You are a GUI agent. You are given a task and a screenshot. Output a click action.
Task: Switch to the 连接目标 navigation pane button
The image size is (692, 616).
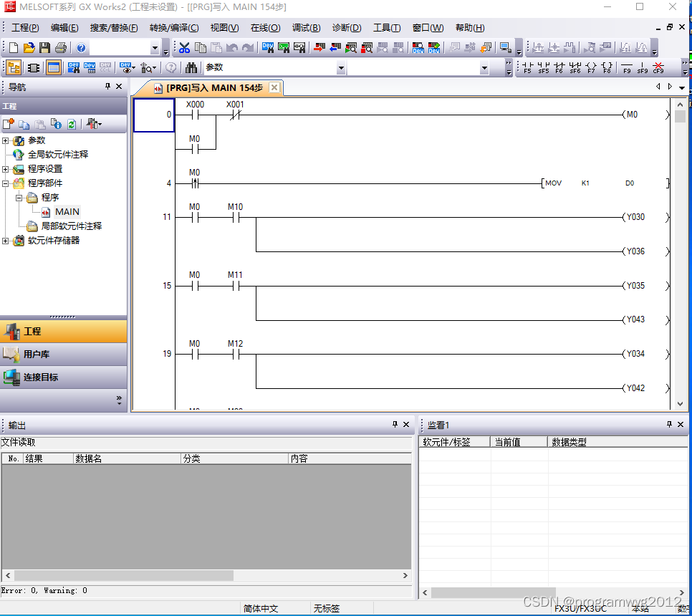pos(64,377)
